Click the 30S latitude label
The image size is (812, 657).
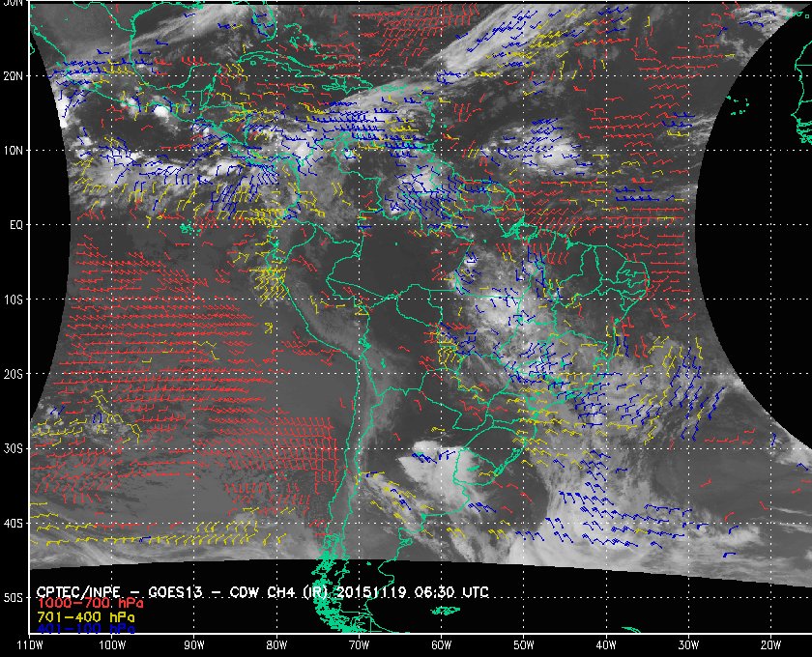[x=14, y=449]
